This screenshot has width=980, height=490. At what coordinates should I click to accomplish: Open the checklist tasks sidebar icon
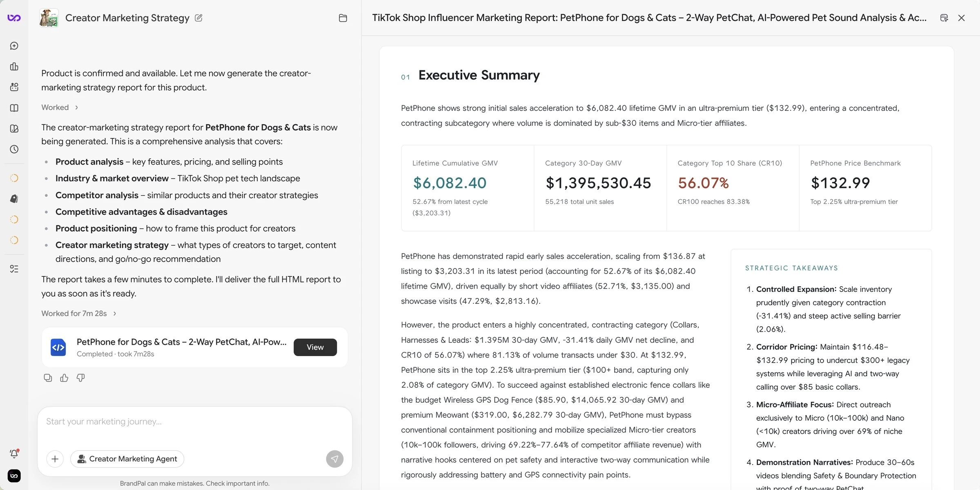14,269
